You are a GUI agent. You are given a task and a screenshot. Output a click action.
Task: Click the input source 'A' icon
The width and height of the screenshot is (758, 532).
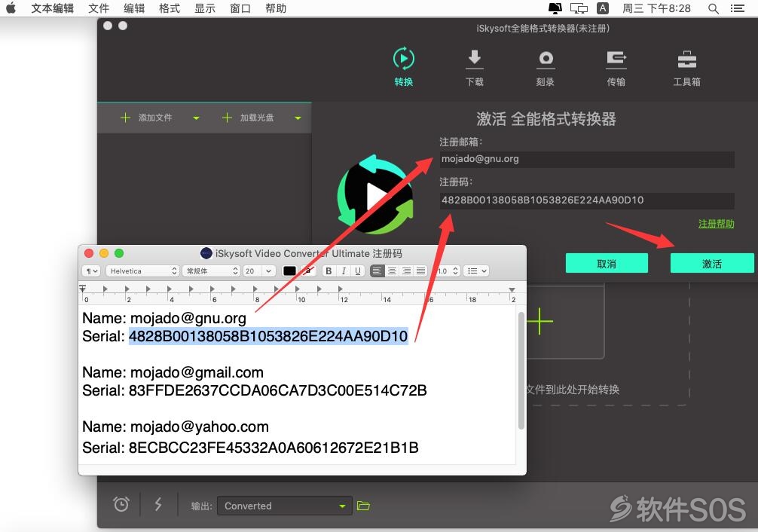point(602,8)
